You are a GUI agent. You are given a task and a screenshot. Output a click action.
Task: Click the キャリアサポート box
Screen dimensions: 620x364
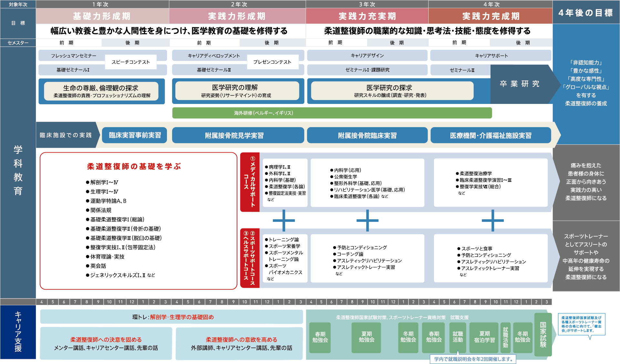[x=491, y=56]
